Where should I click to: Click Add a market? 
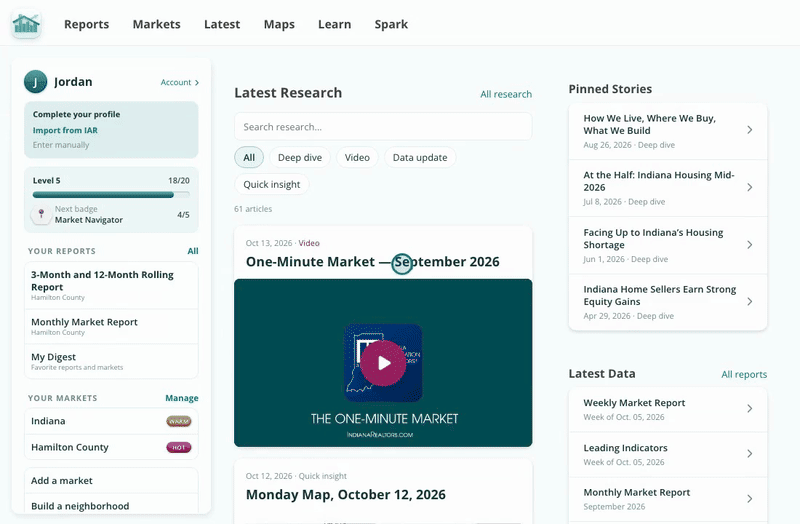(111, 481)
